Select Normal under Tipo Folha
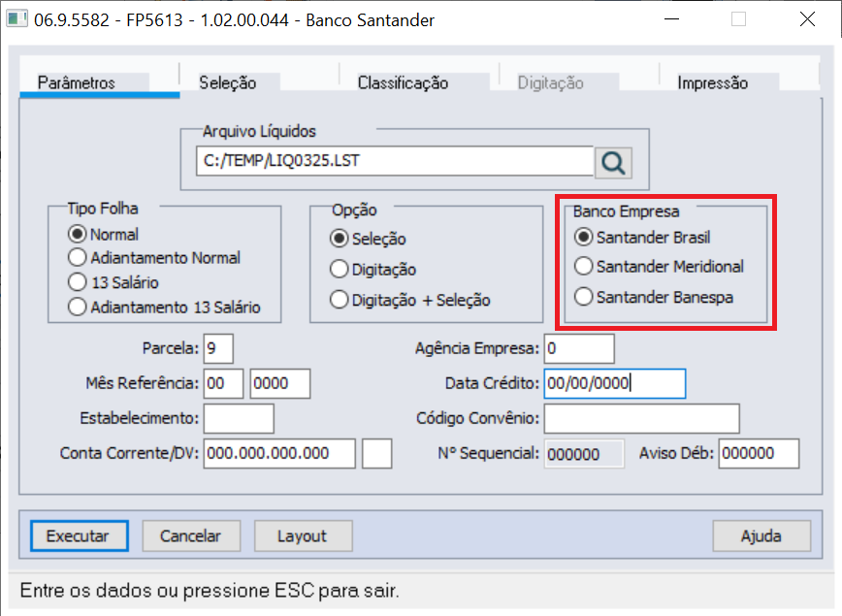 (x=77, y=234)
